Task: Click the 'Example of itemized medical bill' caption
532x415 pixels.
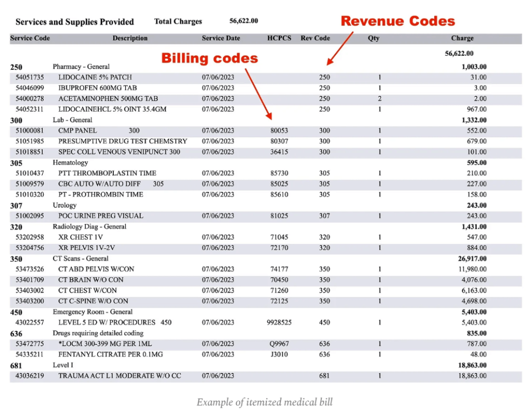Action: coord(264,403)
